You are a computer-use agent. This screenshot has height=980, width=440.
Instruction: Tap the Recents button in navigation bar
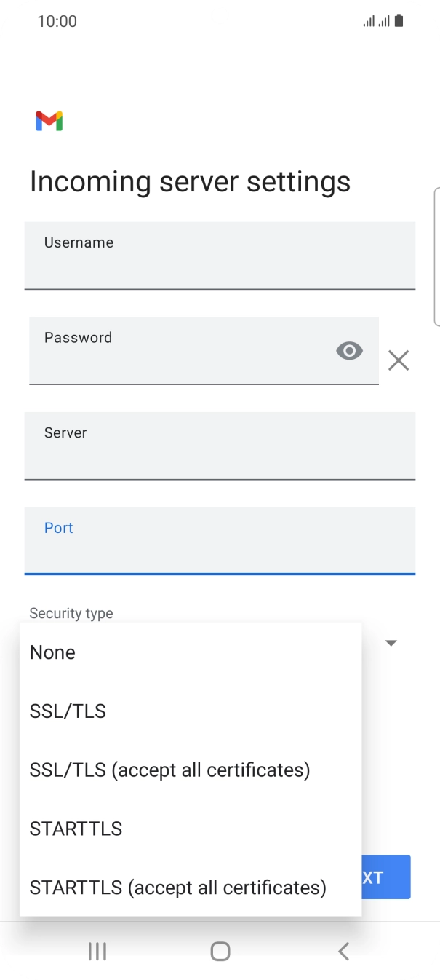(97, 951)
